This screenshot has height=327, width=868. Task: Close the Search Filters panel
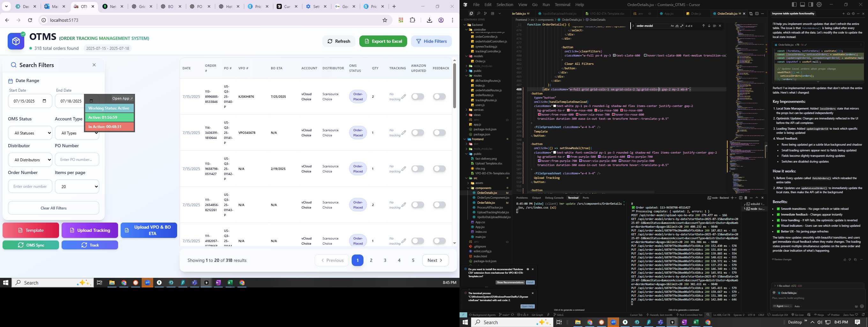(94, 65)
